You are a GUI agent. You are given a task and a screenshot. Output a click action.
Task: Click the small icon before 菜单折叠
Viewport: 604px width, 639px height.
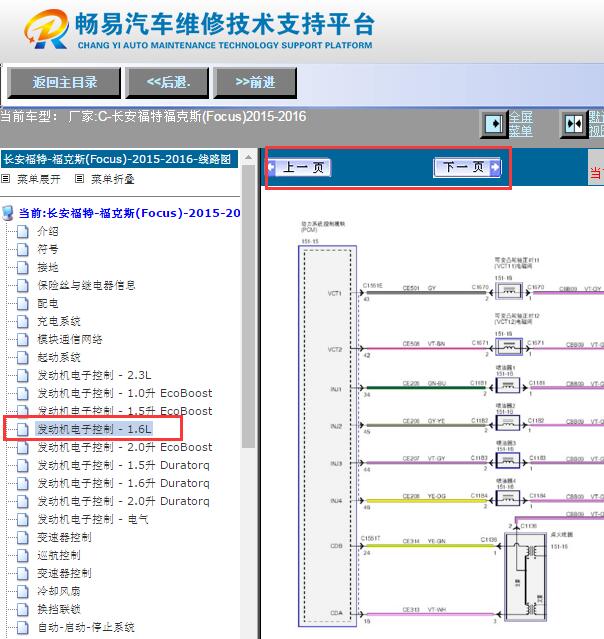coord(79,178)
